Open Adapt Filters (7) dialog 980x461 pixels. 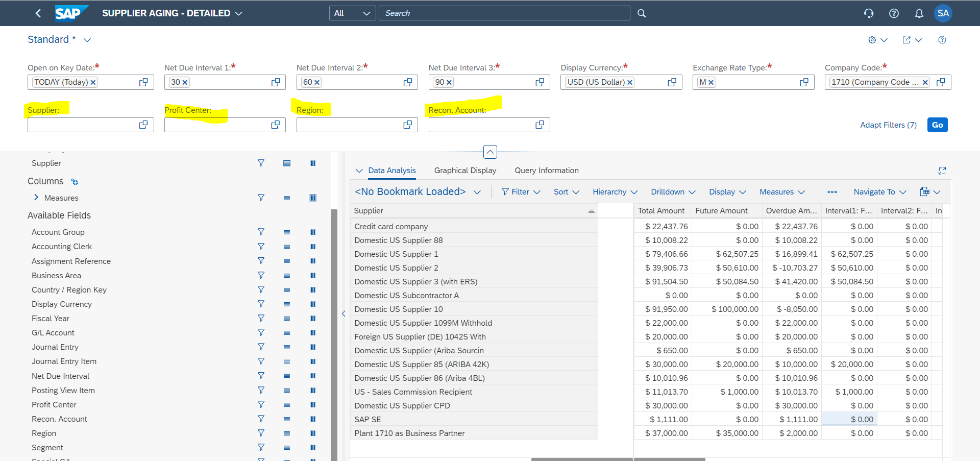(x=888, y=125)
